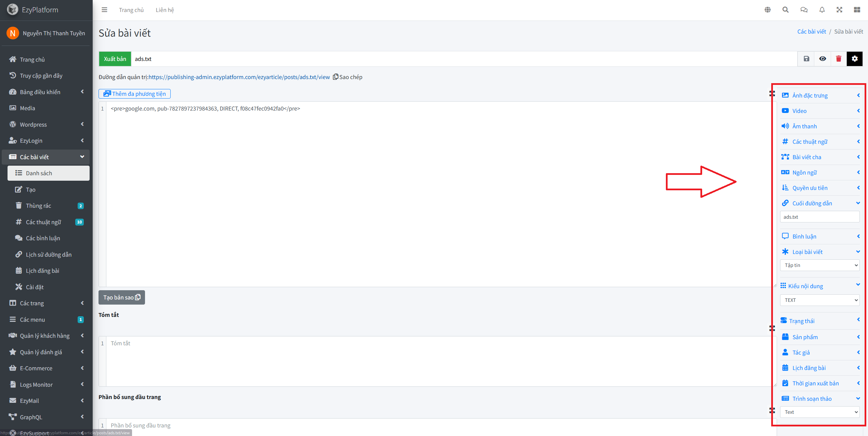868x436 pixels.
Task: Expand Wordpress menu
Action: pyautogui.click(x=46, y=125)
